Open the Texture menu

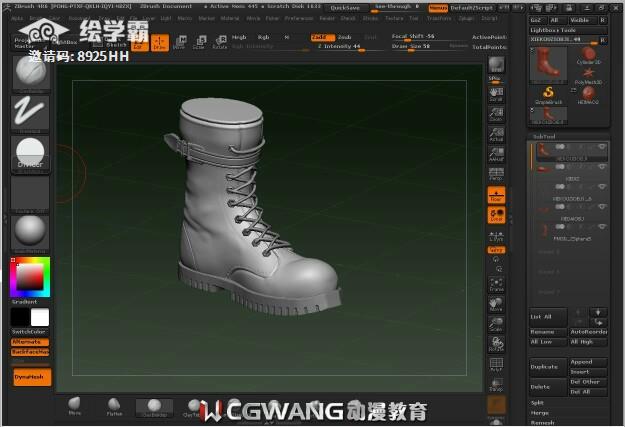pos(394,18)
